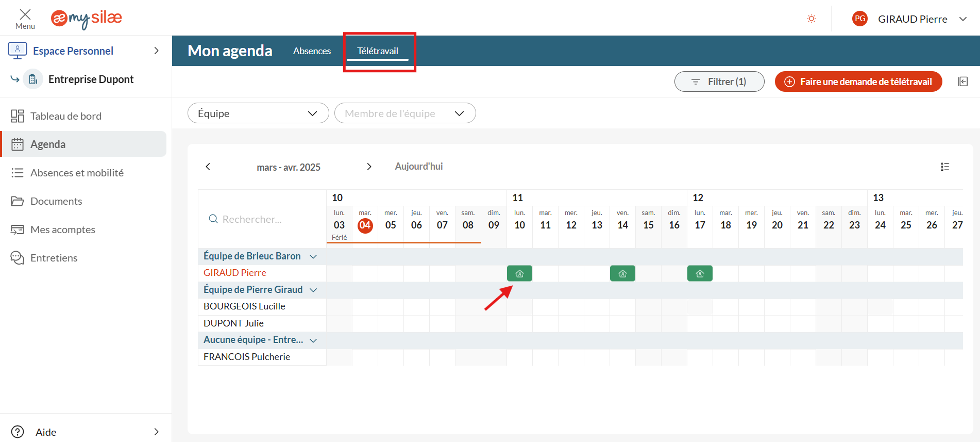Click PG user avatar
This screenshot has height=442, width=980.
(x=860, y=19)
